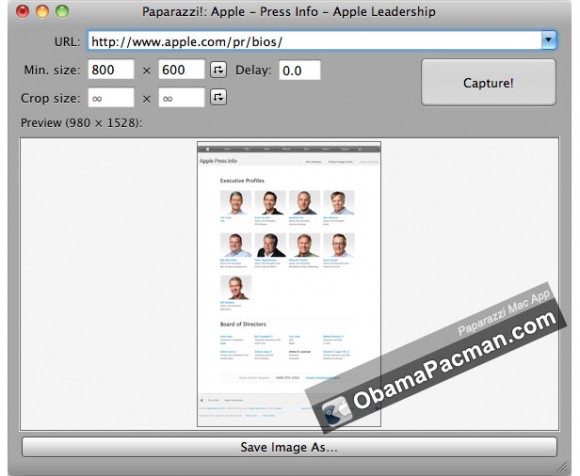
Task: Close the Paparazzi window with red button
Action: click(x=23, y=11)
